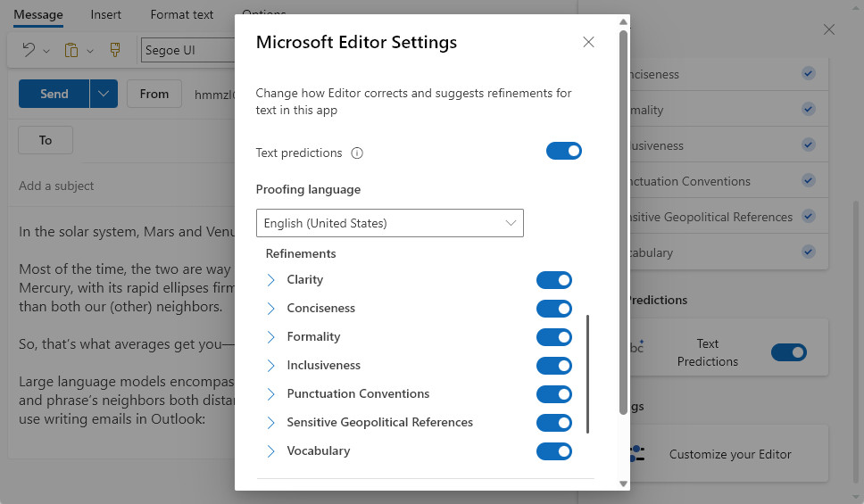Viewport: 864px width, 504px height.
Task: Open the Format text tab
Action: (x=182, y=15)
